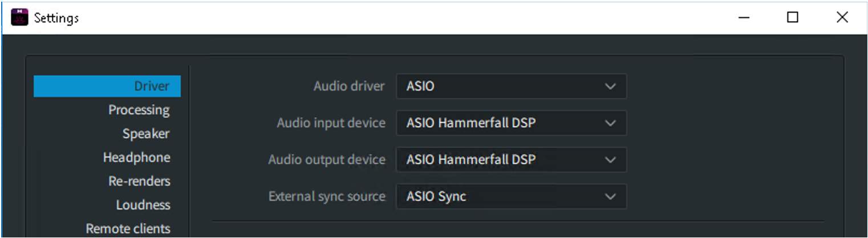Click the chevron arrow on Audio output device

click(610, 160)
